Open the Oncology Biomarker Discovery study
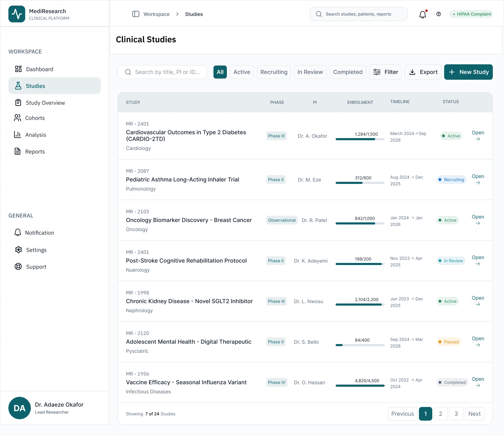Viewport: 504px width, 436px height. tap(478, 220)
